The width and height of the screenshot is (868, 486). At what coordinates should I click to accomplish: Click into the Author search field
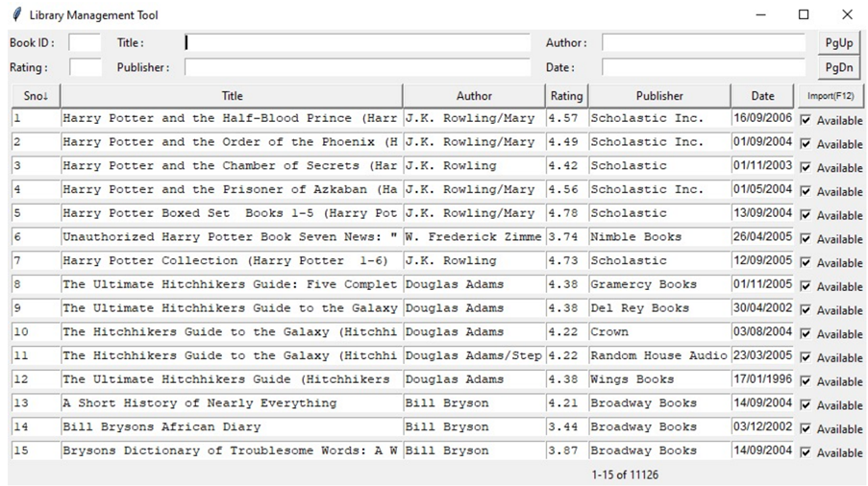704,42
